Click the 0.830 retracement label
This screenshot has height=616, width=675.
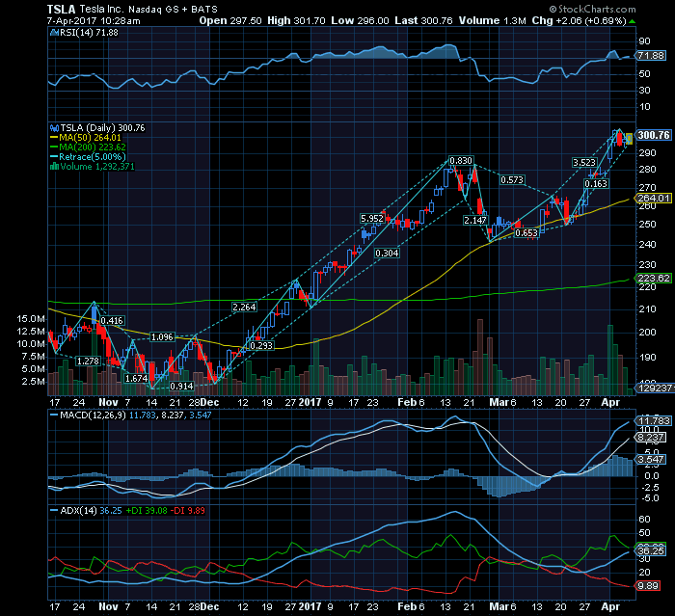(461, 161)
